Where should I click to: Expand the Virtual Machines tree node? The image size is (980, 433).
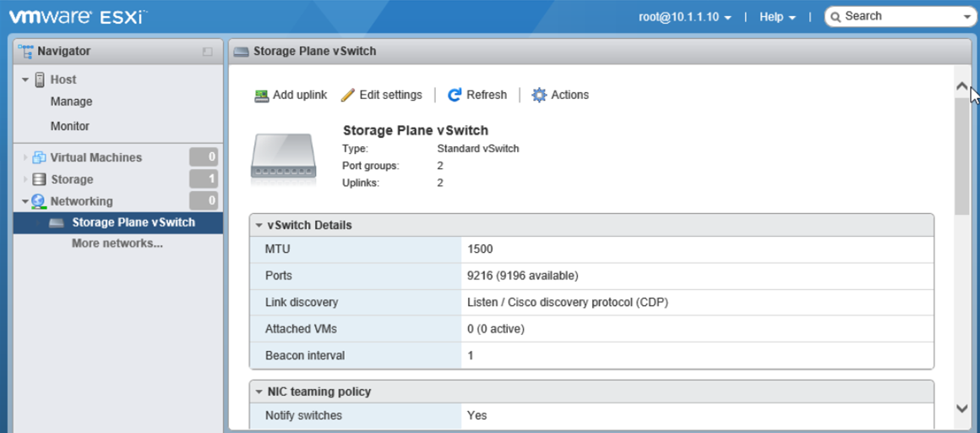[x=25, y=157]
